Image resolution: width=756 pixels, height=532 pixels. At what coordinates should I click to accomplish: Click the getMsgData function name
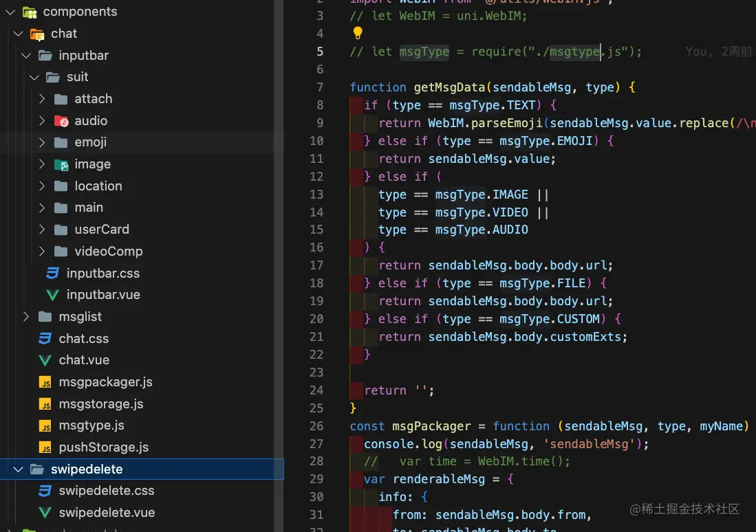(449, 87)
